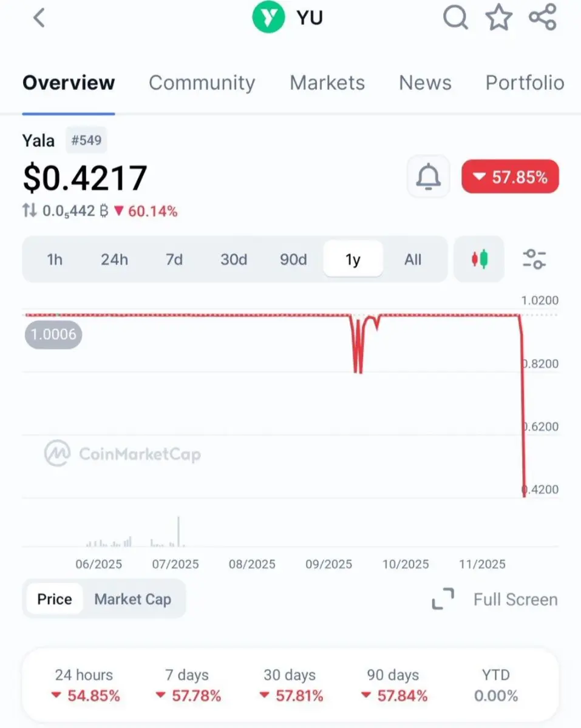The image size is (581, 728).
Task: Tap the #549 rank badge
Action: (87, 141)
